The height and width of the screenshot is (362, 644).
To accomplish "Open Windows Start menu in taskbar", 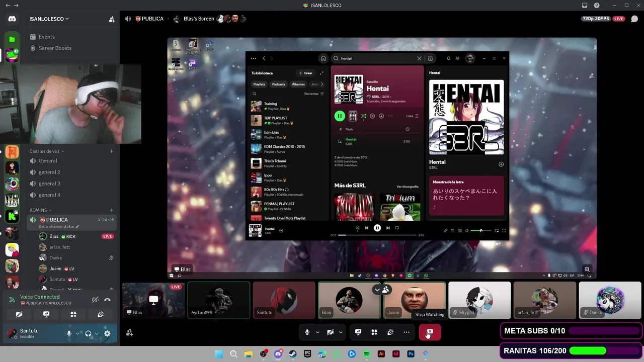I will click(219, 354).
